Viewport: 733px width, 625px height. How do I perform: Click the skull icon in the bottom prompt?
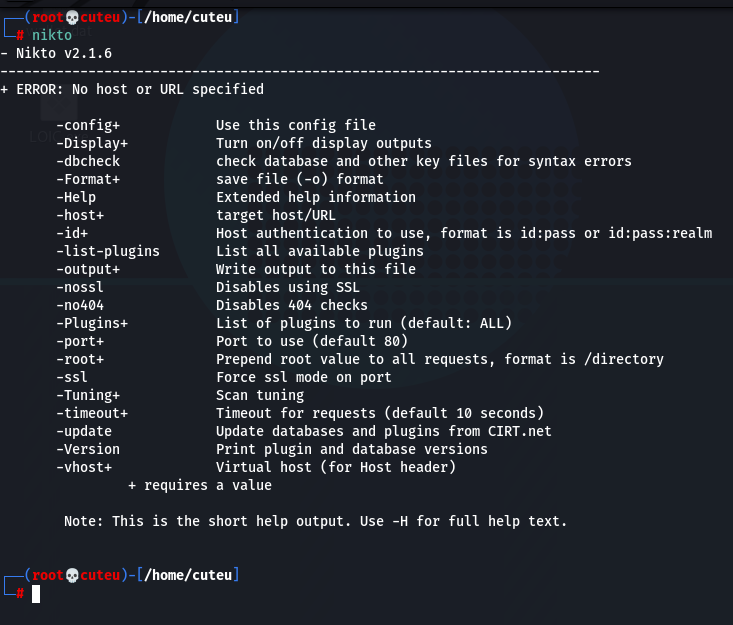[72, 575]
